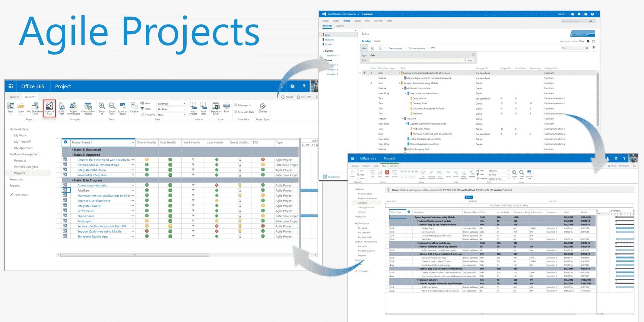Click the Build Team ribbon icon

(61, 108)
